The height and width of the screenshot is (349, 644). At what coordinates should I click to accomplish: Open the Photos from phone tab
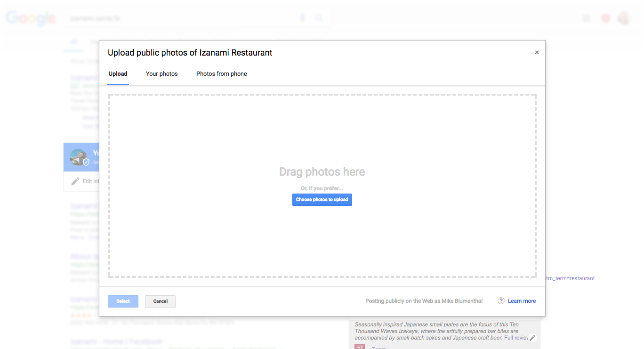click(222, 74)
